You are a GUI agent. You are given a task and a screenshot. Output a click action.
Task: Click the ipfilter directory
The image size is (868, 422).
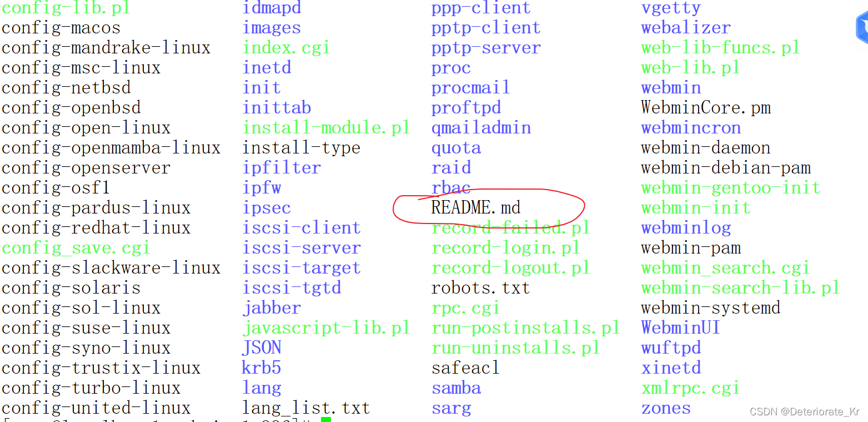tap(282, 168)
